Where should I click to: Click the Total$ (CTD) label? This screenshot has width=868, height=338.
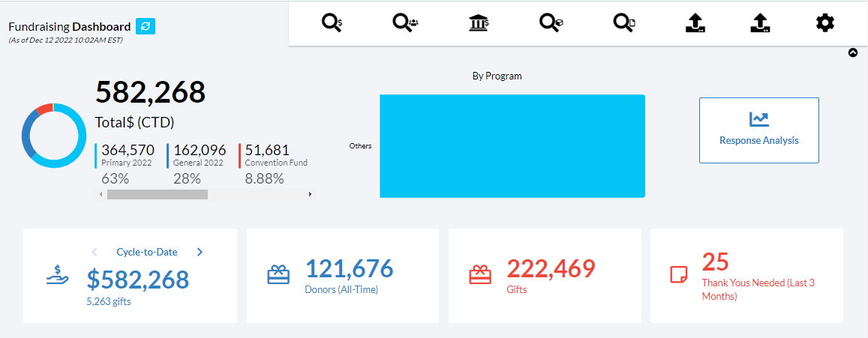pyautogui.click(x=134, y=123)
